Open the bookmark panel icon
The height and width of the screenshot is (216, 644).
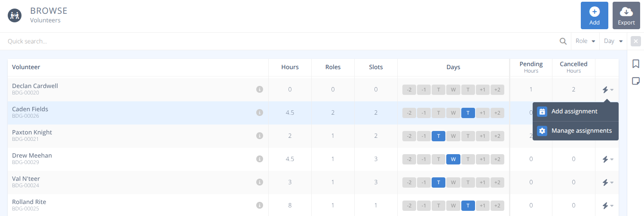(635, 64)
